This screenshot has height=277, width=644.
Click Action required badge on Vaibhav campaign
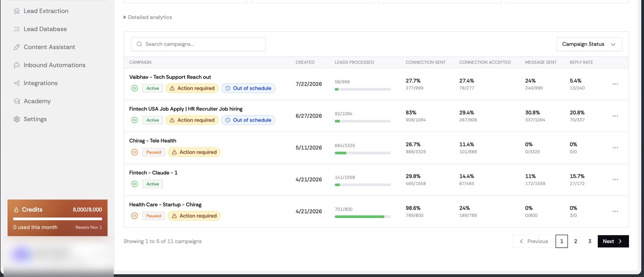pos(192,88)
